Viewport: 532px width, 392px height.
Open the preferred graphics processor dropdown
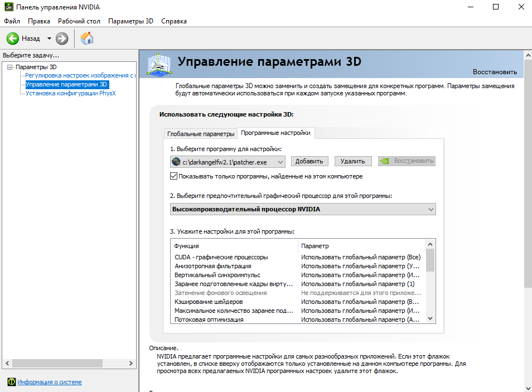[303, 209]
